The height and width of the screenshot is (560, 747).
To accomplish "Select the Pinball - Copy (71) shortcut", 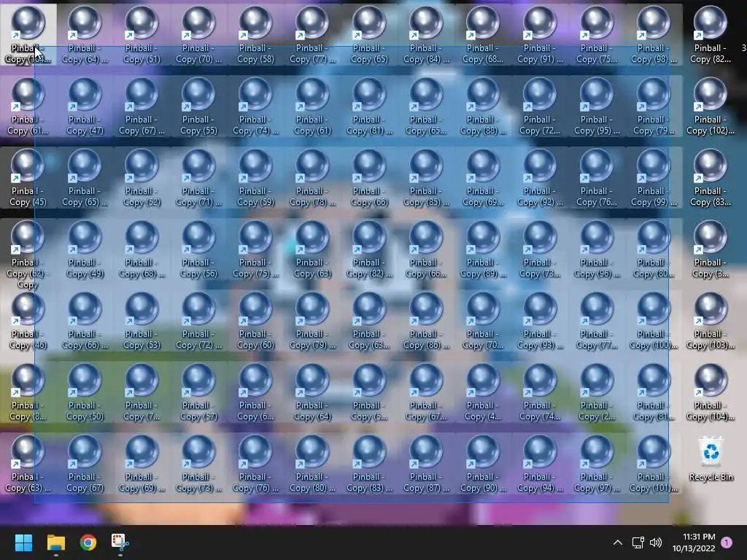I will (x=198, y=178).
